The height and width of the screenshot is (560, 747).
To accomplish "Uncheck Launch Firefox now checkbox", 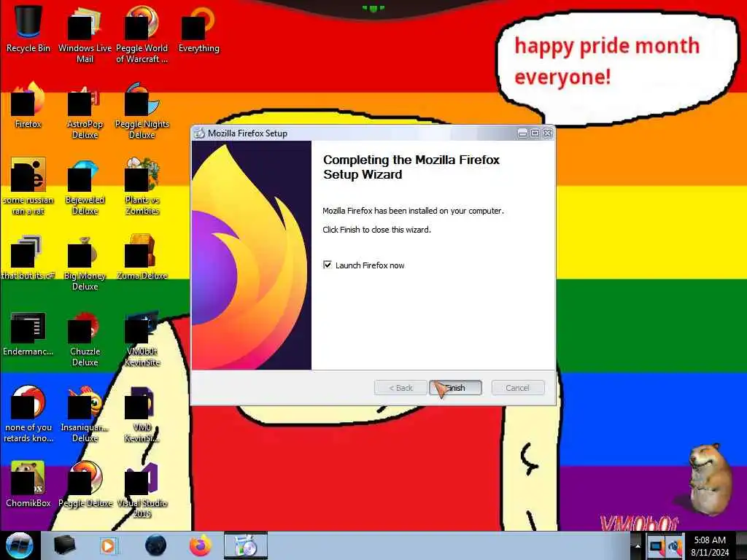I will pos(328,265).
